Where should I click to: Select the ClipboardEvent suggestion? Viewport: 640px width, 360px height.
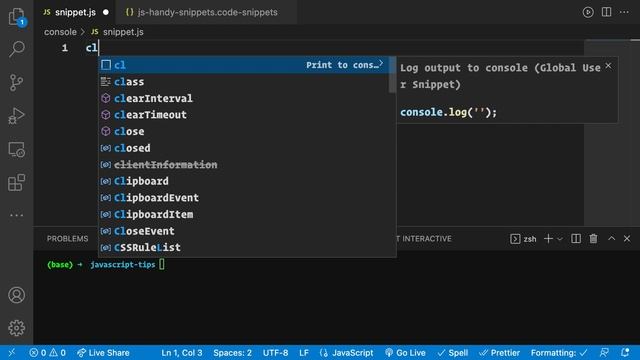pos(244,198)
